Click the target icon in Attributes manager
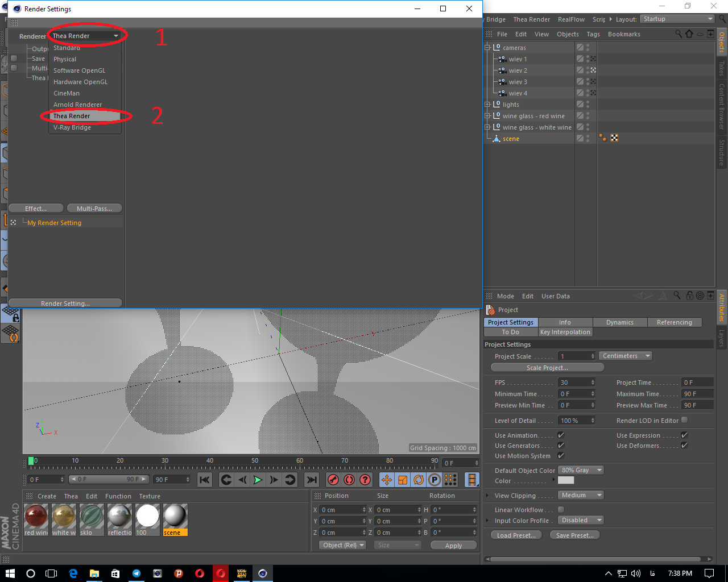The width and height of the screenshot is (728, 582). click(700, 296)
